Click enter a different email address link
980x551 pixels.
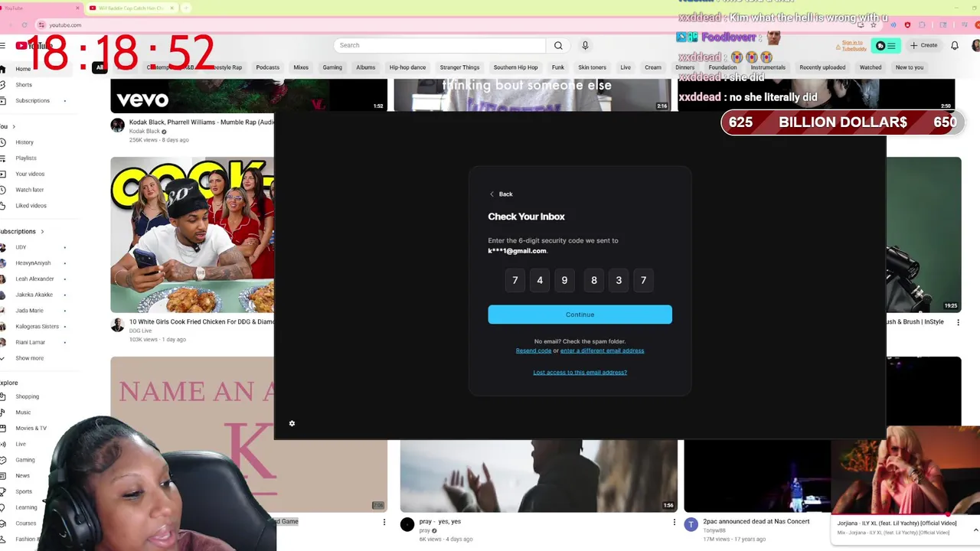coord(602,350)
